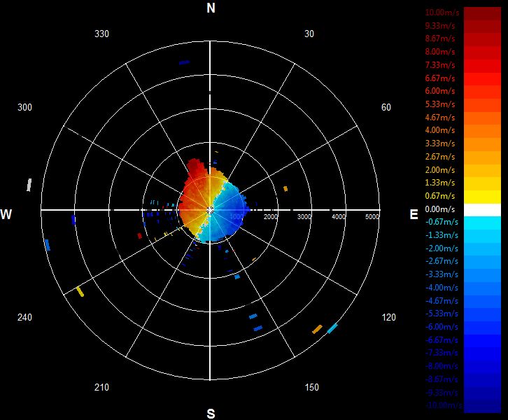508x420 pixels.
Task: Click the 2000 range ring label
Action: pos(271,216)
